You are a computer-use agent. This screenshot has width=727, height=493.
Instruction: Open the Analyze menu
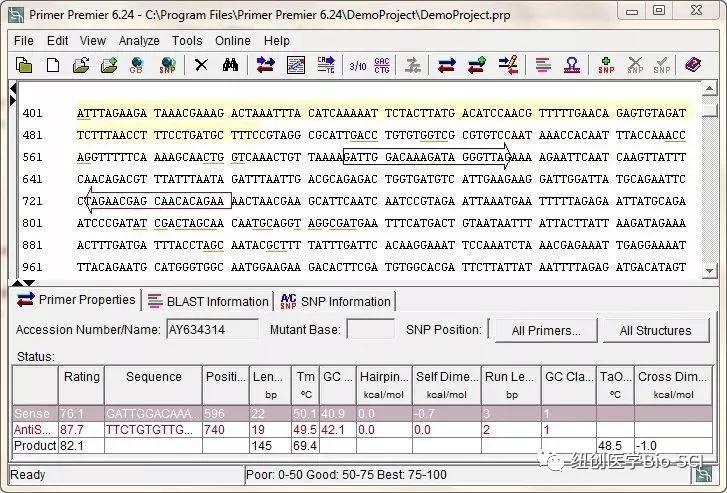pos(139,41)
